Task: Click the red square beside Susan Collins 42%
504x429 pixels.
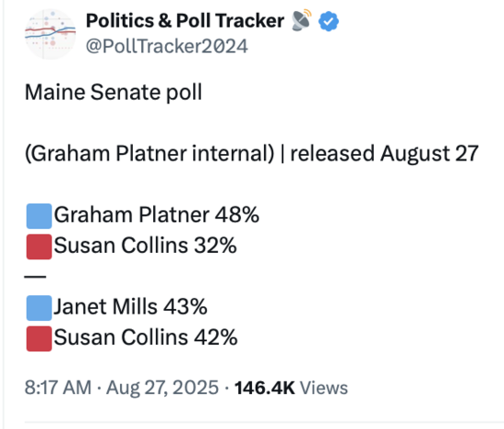Action: click(38, 338)
